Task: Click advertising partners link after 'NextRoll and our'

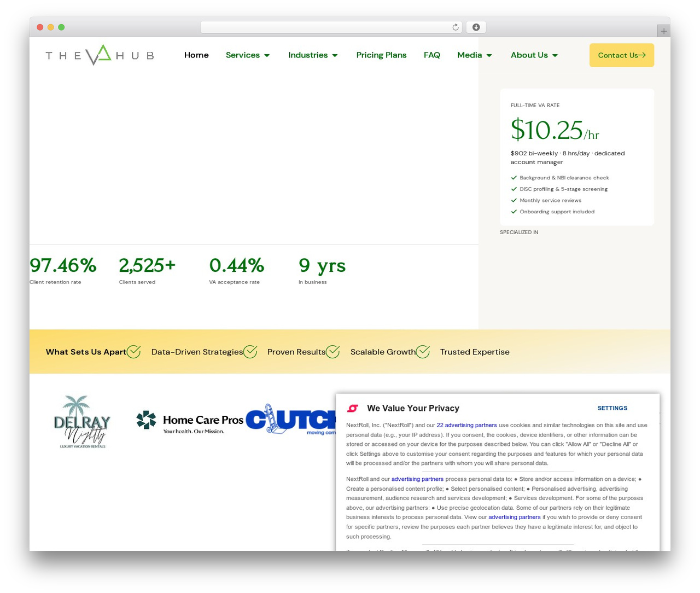Action: coord(417,479)
